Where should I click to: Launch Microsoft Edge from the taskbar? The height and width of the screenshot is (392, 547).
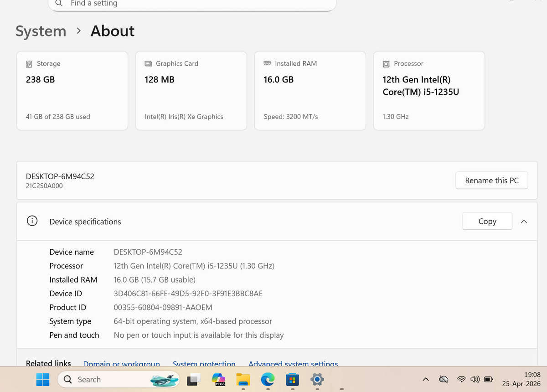[x=268, y=379]
